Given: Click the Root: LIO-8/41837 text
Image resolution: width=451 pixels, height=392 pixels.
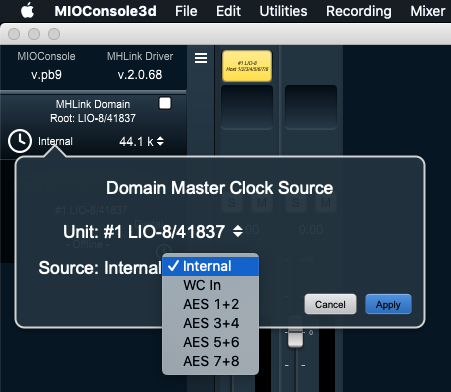Looking at the screenshot, I should tap(93, 118).
